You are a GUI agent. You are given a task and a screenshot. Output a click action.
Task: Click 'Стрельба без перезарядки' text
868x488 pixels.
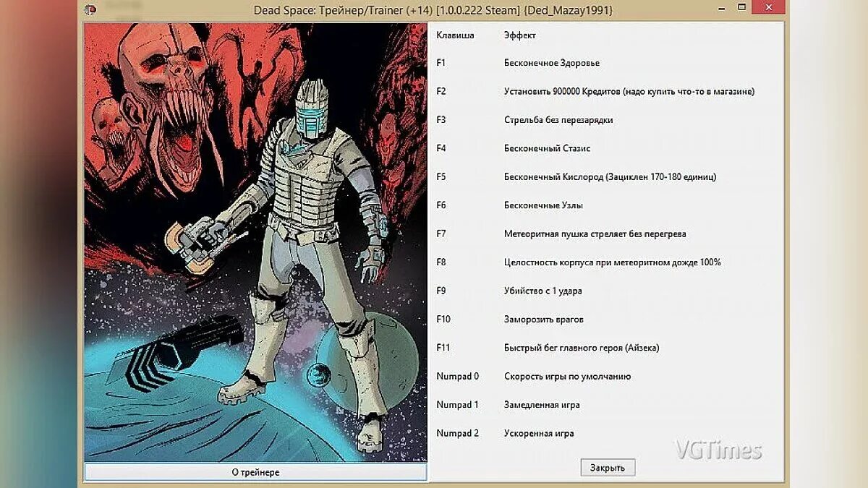pyautogui.click(x=558, y=120)
